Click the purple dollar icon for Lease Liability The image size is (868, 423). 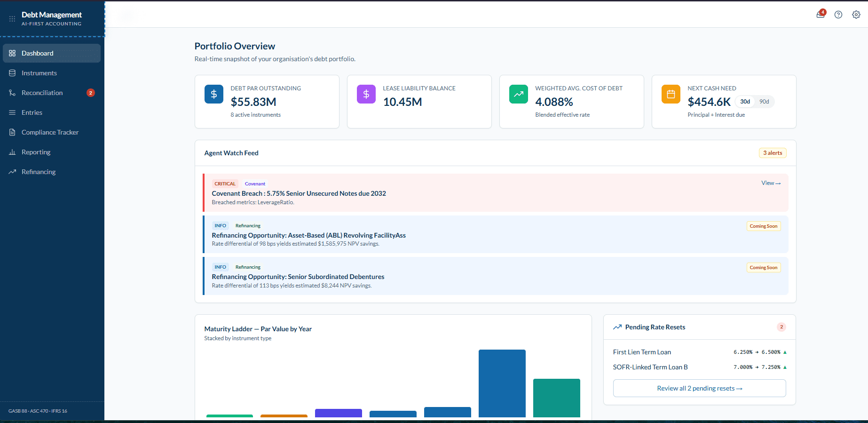coord(366,94)
